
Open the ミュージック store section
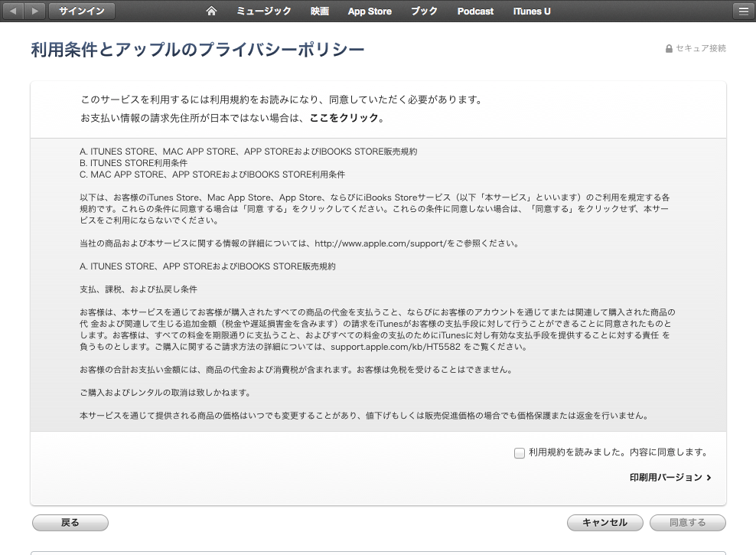coord(264,11)
